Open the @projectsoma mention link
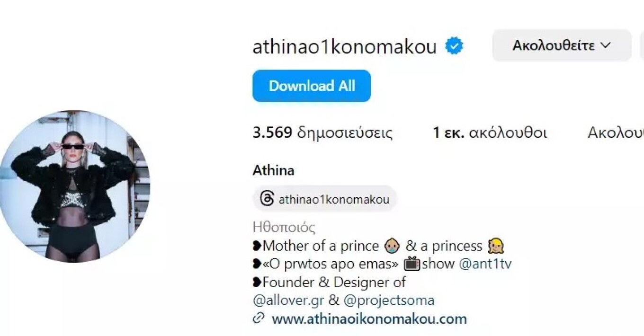Screen dimensions: 644x336 click(x=389, y=301)
